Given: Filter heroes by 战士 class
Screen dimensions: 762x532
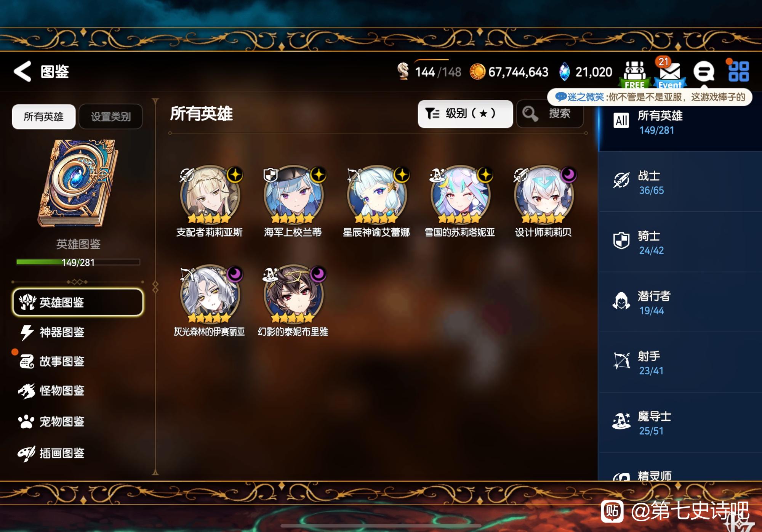Looking at the screenshot, I should (680, 182).
